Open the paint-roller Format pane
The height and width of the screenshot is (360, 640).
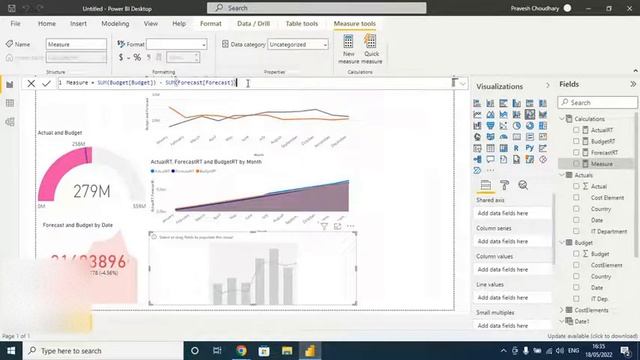(x=504, y=185)
